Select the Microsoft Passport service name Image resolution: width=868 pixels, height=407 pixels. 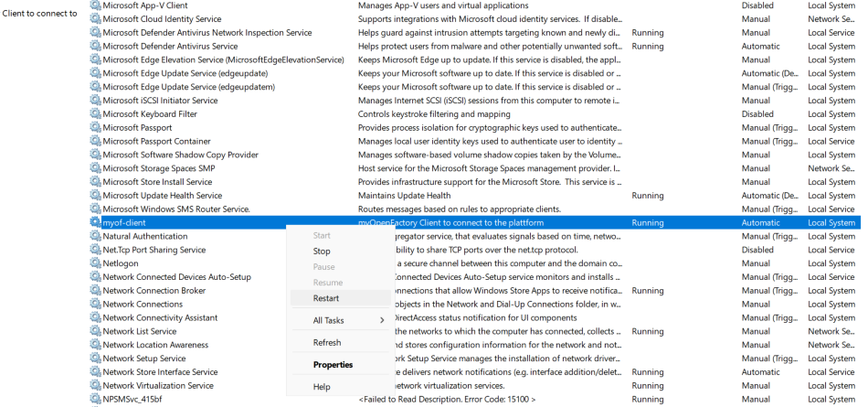[x=137, y=127]
